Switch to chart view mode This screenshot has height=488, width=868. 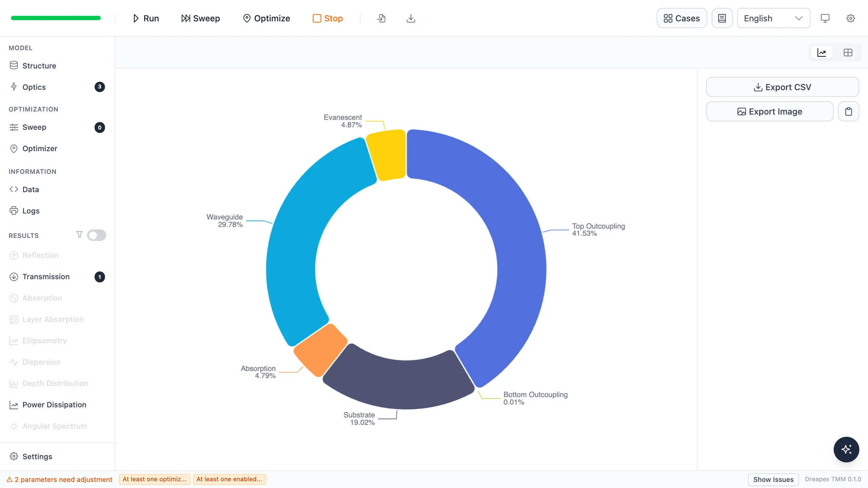click(x=822, y=53)
